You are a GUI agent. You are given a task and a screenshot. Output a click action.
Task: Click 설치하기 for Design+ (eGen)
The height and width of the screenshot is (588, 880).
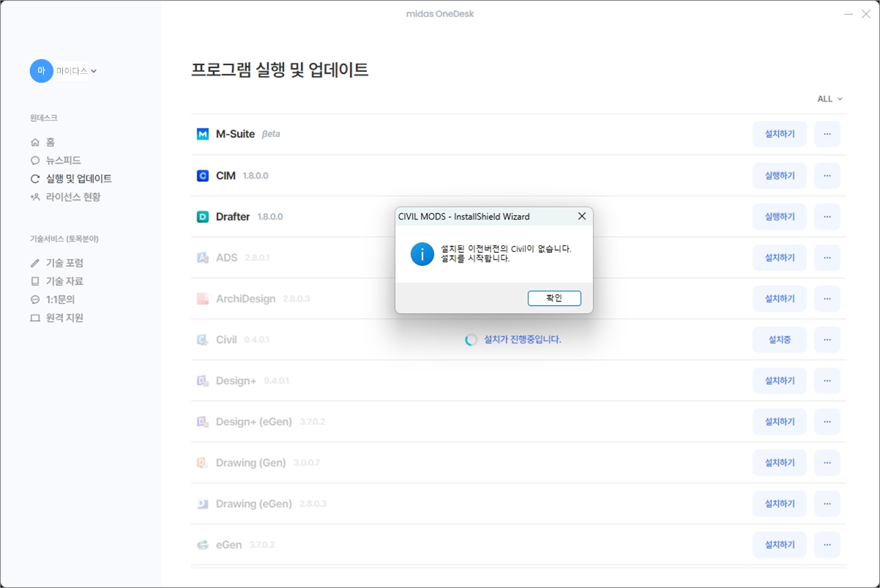tap(780, 422)
